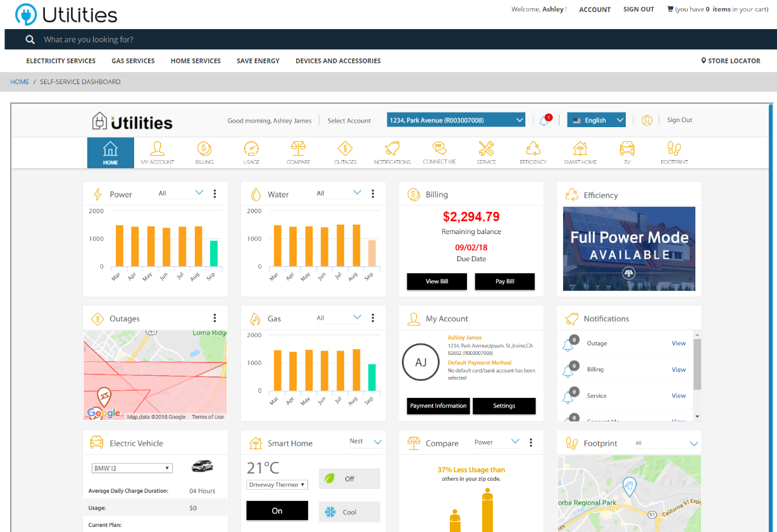Click the user profile icon beside Sign Out
The image size is (777, 532).
[647, 120]
